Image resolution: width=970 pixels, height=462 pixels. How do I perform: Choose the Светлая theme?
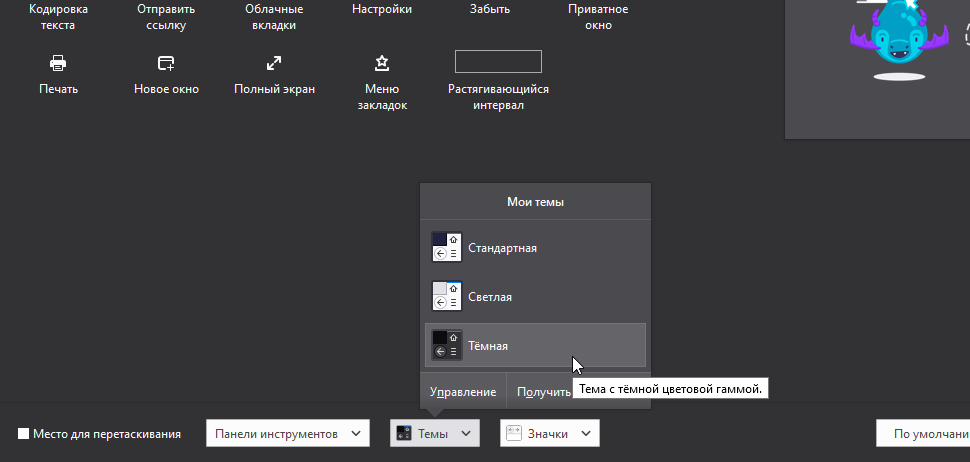pyautogui.click(x=535, y=297)
